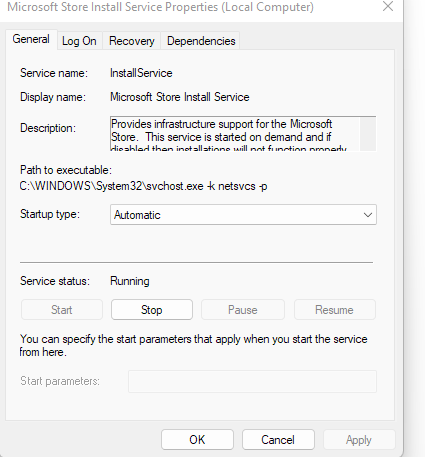Click the 'Service status:' label

55,281
